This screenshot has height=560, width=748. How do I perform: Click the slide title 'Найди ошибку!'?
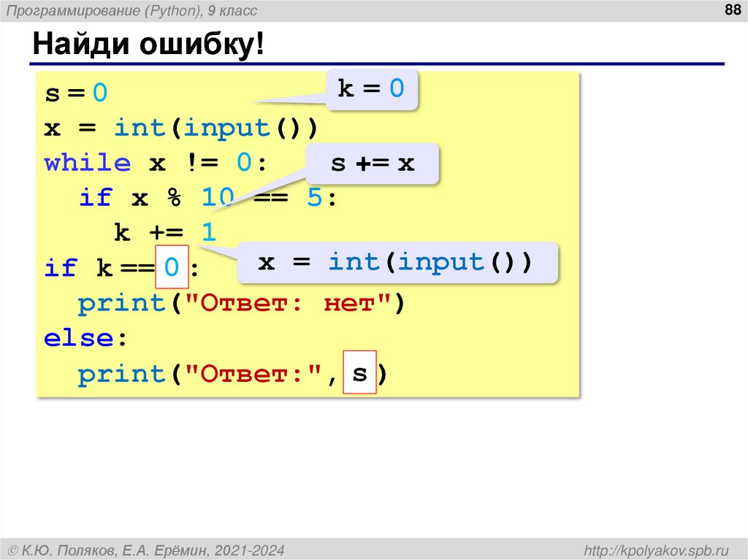[x=148, y=44]
